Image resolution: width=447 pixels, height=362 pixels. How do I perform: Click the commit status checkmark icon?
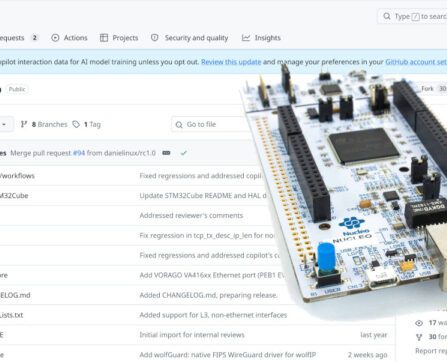pyautogui.click(x=184, y=153)
